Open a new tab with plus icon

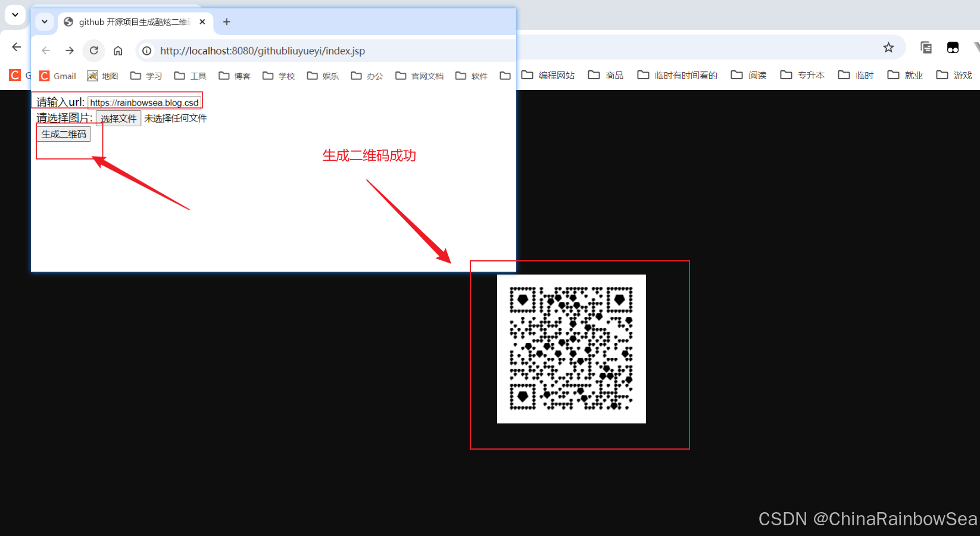click(227, 22)
